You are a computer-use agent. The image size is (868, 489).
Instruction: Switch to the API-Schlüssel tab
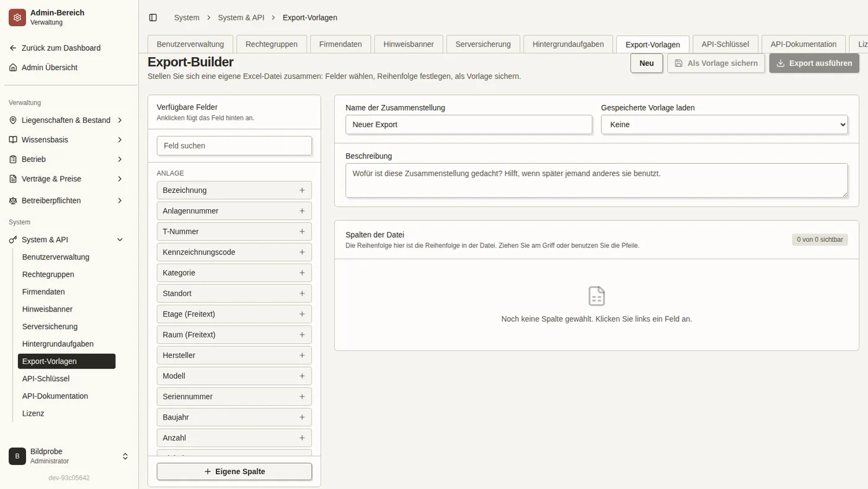point(725,44)
